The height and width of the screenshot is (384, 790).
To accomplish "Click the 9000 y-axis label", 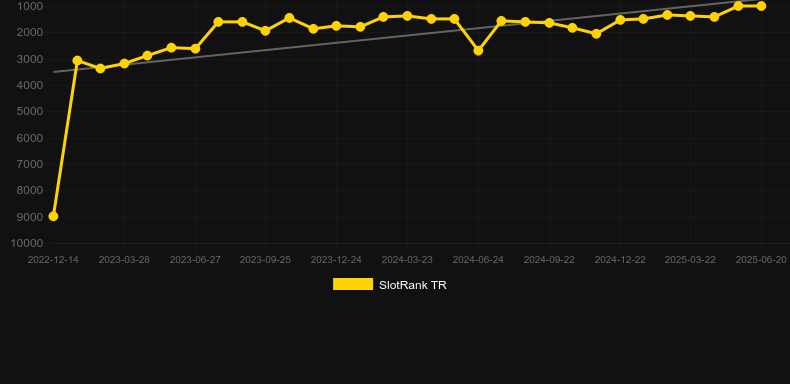I will [x=30, y=217].
